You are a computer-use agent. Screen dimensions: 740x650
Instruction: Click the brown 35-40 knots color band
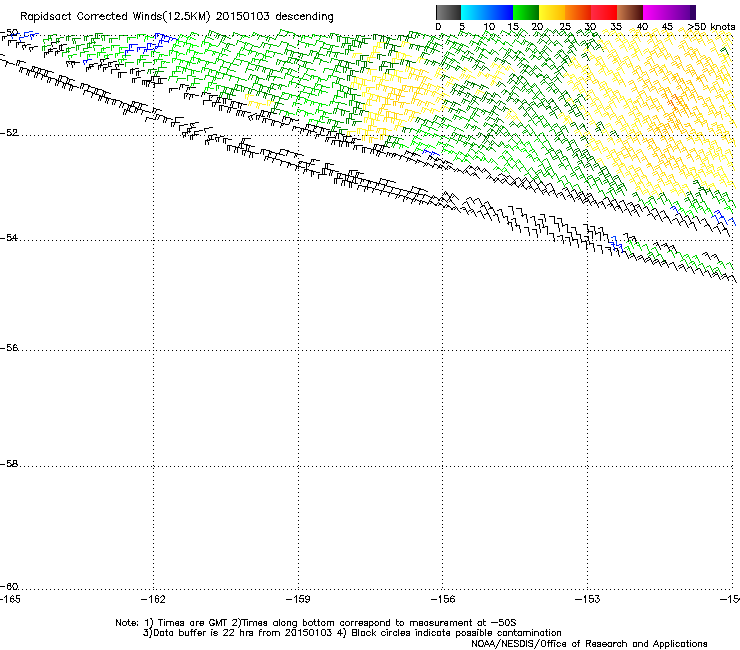click(x=630, y=12)
